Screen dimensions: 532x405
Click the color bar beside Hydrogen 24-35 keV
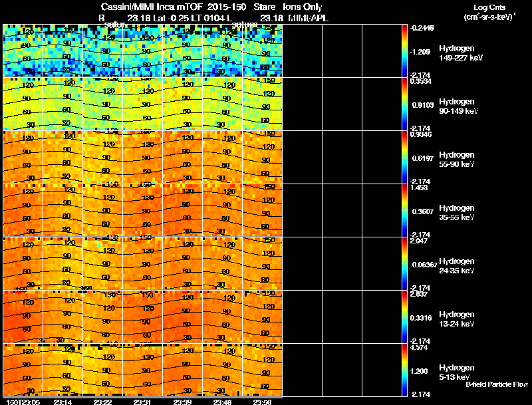[404, 264]
